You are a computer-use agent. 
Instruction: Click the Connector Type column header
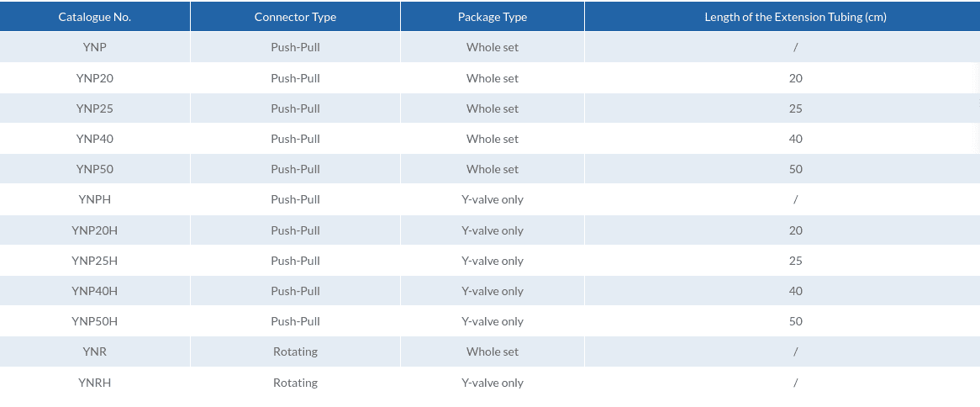[295, 17]
